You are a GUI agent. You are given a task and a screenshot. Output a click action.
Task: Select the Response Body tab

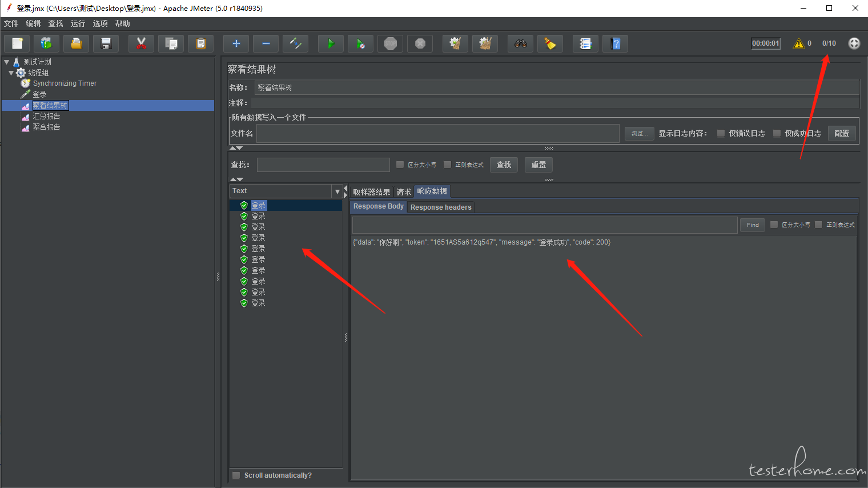[x=379, y=206]
